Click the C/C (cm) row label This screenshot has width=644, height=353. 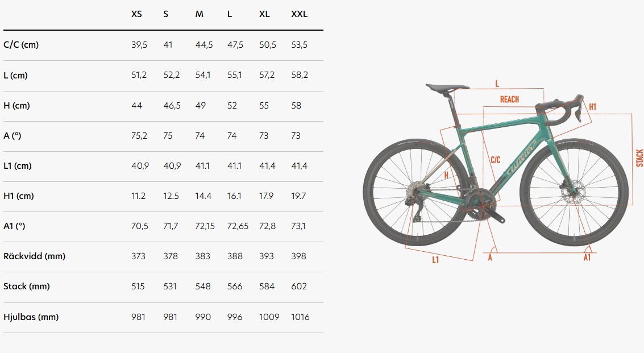pyautogui.click(x=21, y=45)
